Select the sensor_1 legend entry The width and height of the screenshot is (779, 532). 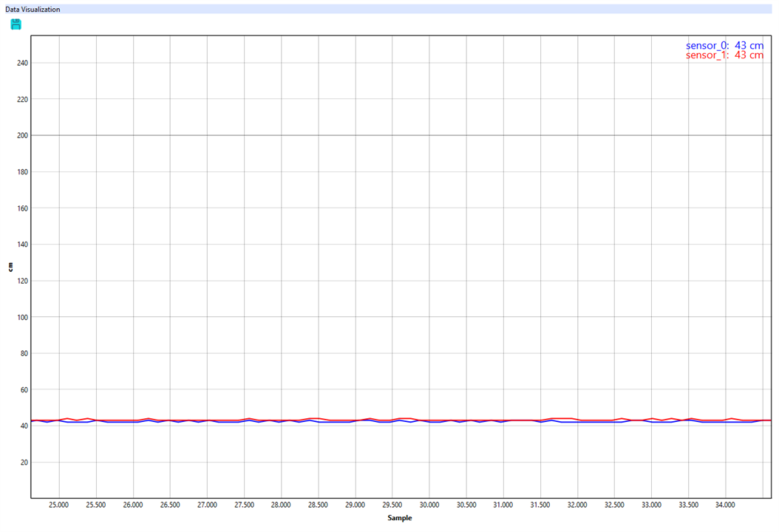(x=724, y=55)
